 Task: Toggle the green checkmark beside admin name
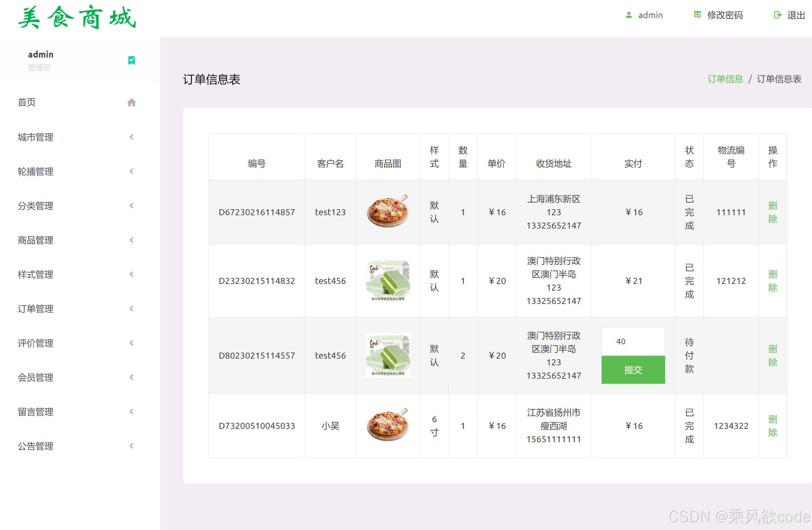131,60
